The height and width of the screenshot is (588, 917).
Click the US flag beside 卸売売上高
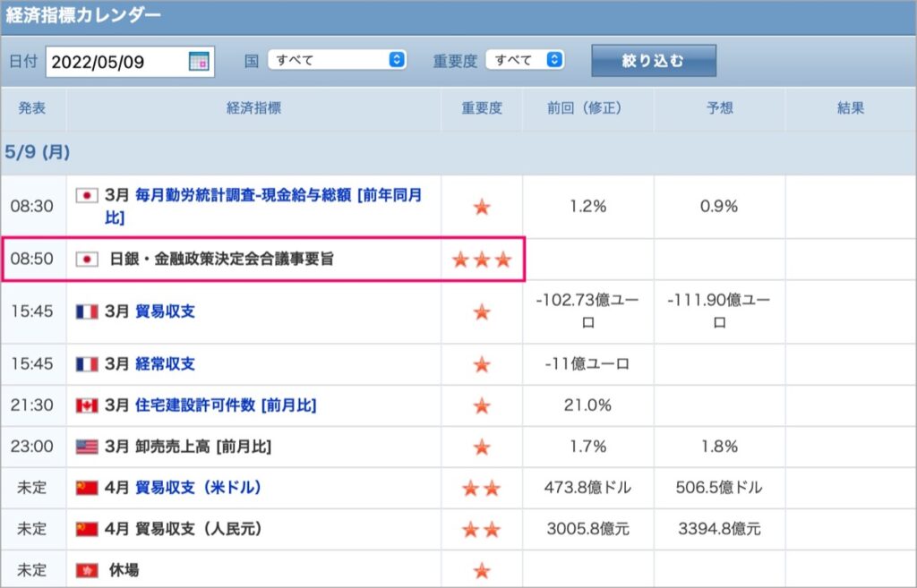(x=87, y=447)
